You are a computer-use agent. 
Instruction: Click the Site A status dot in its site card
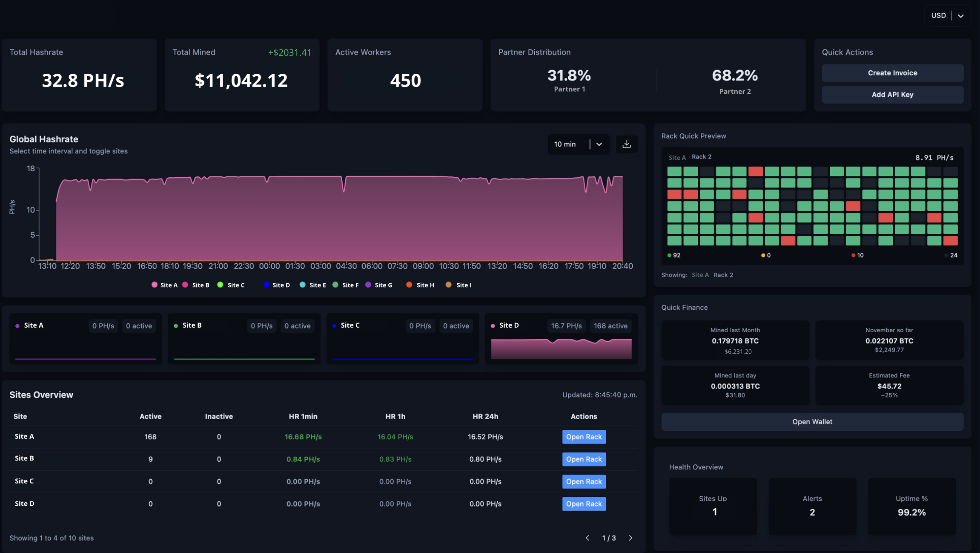[x=17, y=325]
